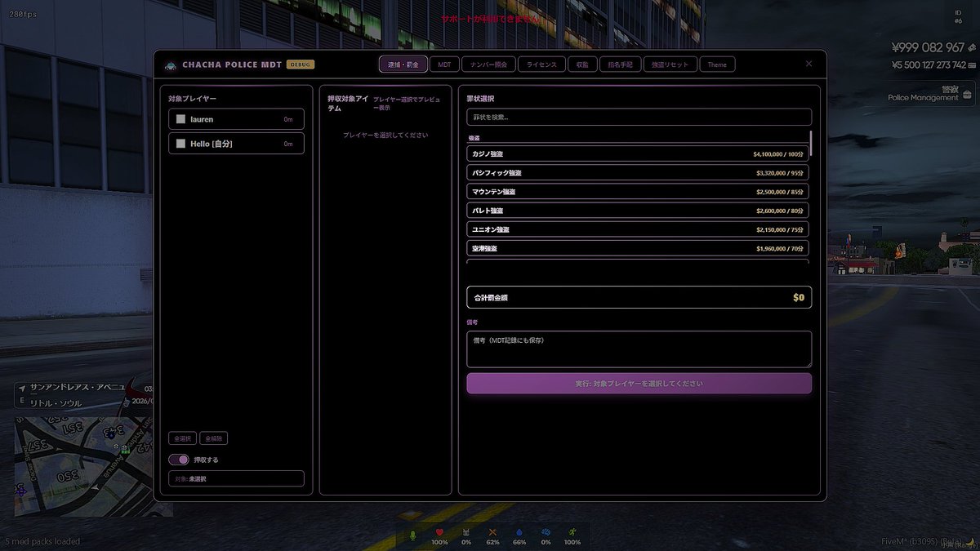The width and height of the screenshot is (980, 551).
Task: Open the Theme tab
Action: [x=717, y=64]
